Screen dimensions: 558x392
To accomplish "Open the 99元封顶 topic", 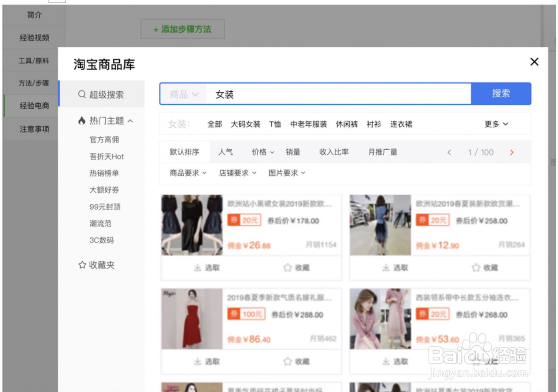I will [x=105, y=207].
